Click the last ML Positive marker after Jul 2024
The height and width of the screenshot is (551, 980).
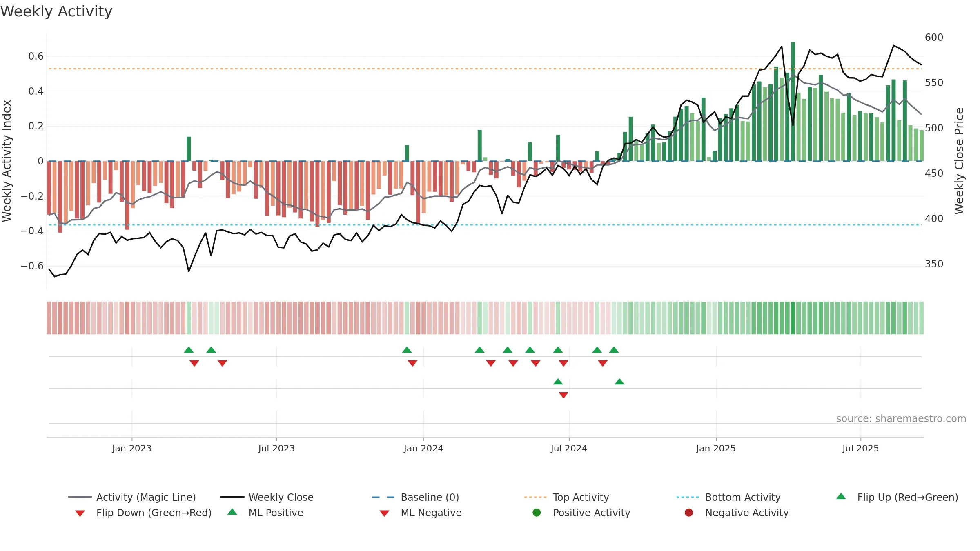coord(619,382)
